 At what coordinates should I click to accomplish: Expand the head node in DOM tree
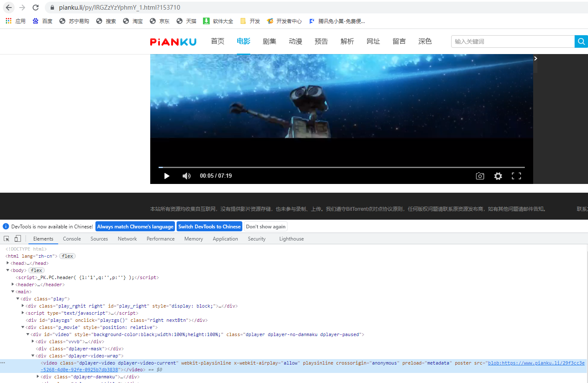pyautogui.click(x=8, y=263)
